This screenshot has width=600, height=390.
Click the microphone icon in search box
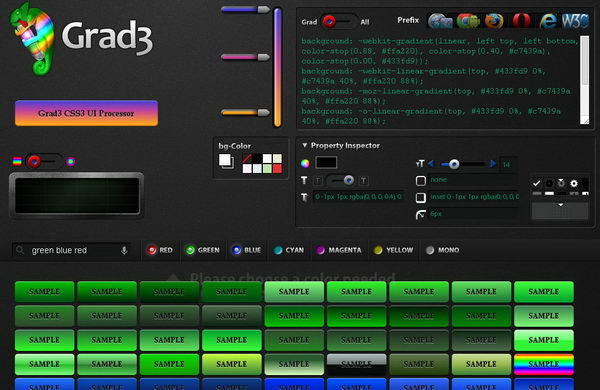click(x=124, y=250)
